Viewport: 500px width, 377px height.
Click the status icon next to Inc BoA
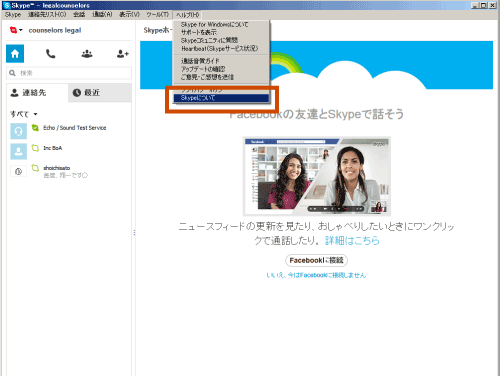coord(35,148)
